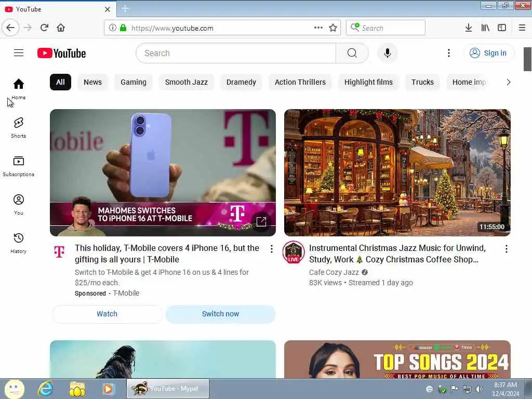Click the search magnifier button on YouTube

(x=352, y=53)
